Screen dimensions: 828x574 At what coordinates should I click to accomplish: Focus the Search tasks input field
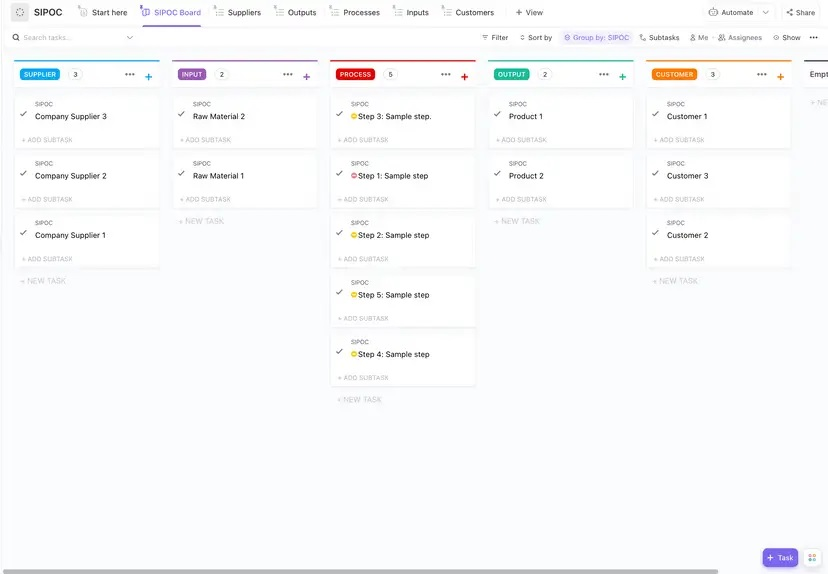71,37
